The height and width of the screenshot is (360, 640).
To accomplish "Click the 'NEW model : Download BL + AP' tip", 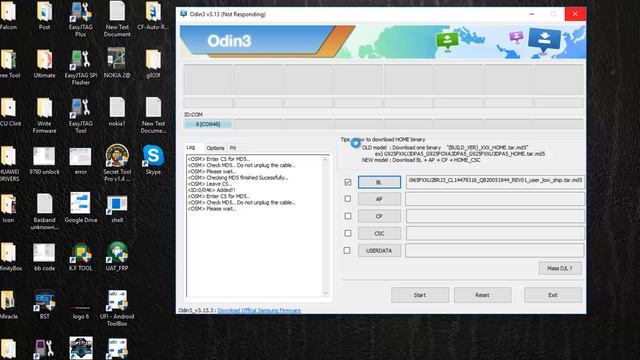I will 421,160.
